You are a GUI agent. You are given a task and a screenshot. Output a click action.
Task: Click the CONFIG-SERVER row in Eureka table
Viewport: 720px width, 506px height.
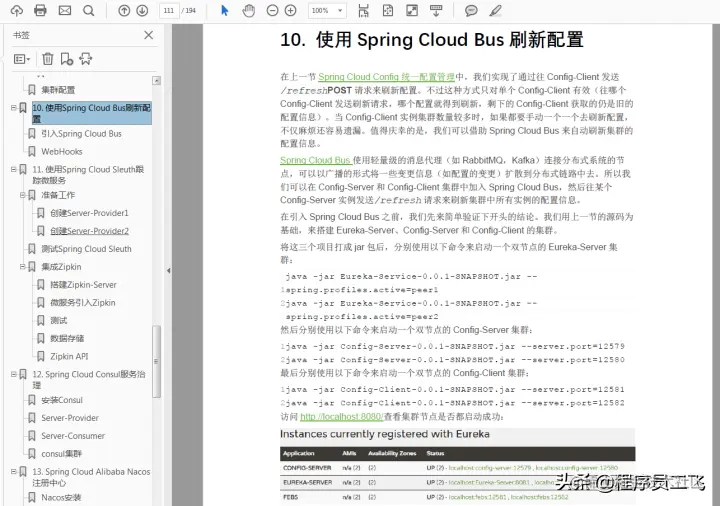tap(458, 467)
